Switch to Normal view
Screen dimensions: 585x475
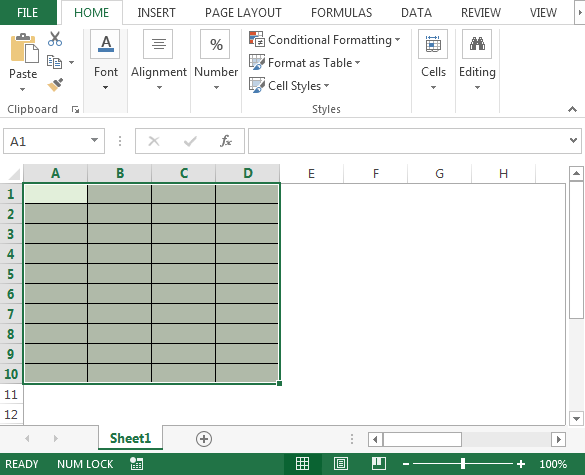tap(302, 464)
